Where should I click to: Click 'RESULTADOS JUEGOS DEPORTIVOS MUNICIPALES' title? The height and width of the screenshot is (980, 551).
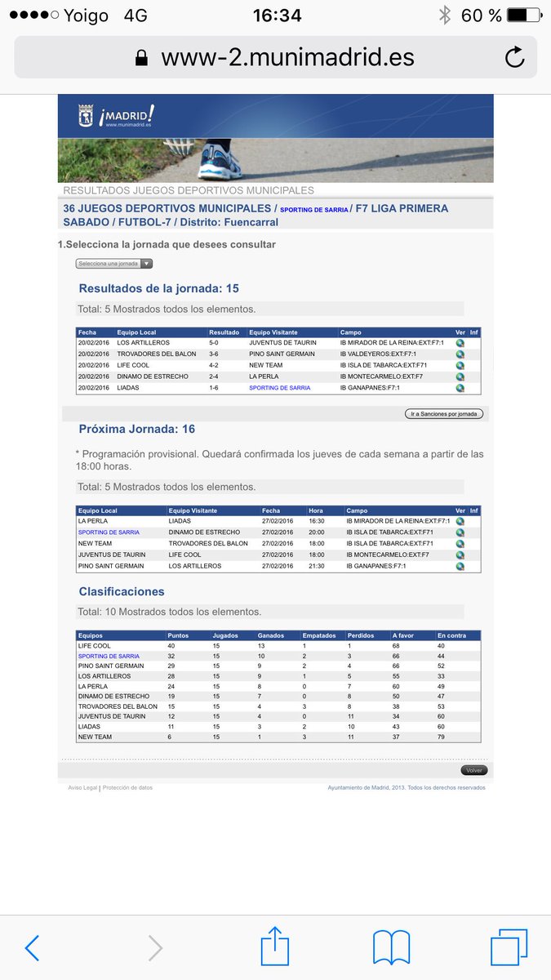(189, 190)
